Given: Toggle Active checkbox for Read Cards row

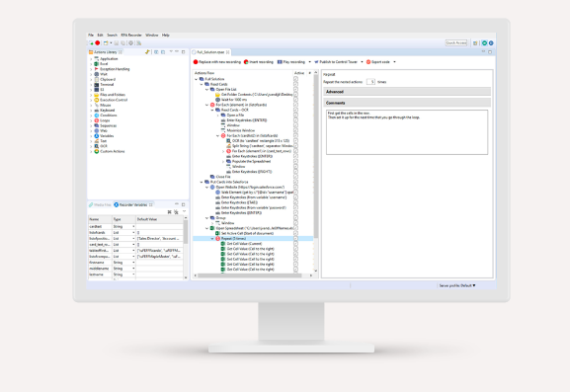Looking at the screenshot, I should point(296,84).
